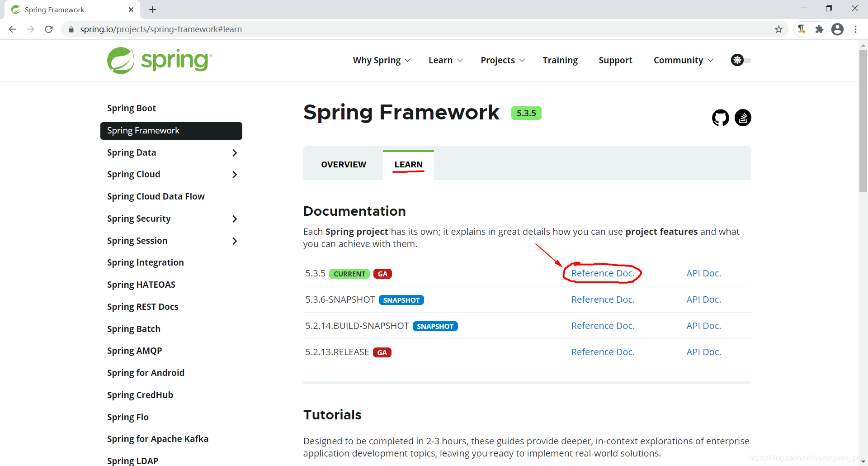Screen dimensions: 868x466
Task: Select Spring Framework in sidebar
Action: point(171,131)
